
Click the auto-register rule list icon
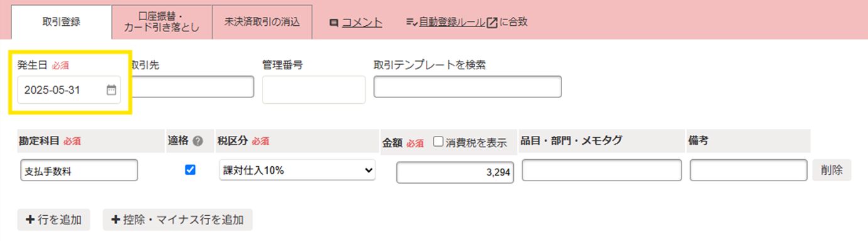[x=411, y=23]
